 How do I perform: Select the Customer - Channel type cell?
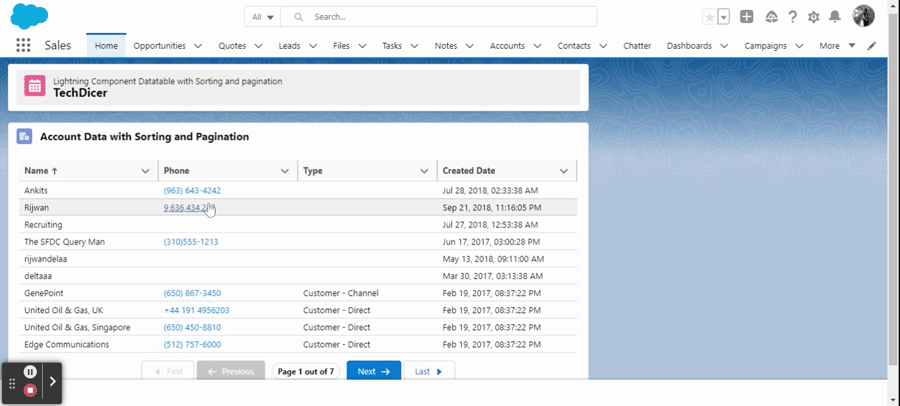click(367, 293)
